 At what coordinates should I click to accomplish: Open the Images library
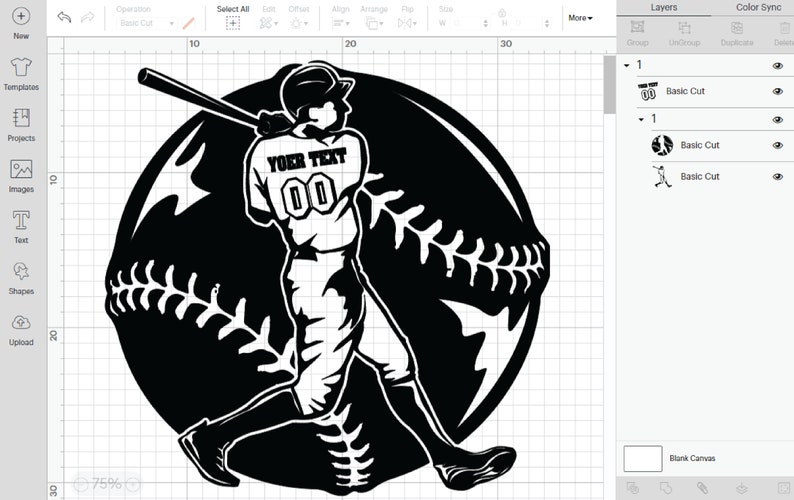(21, 176)
